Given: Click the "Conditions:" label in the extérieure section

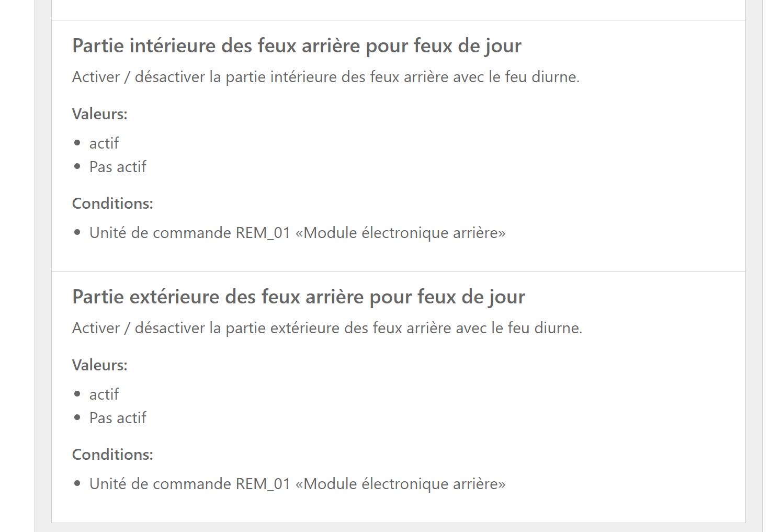Looking at the screenshot, I should click(112, 455).
